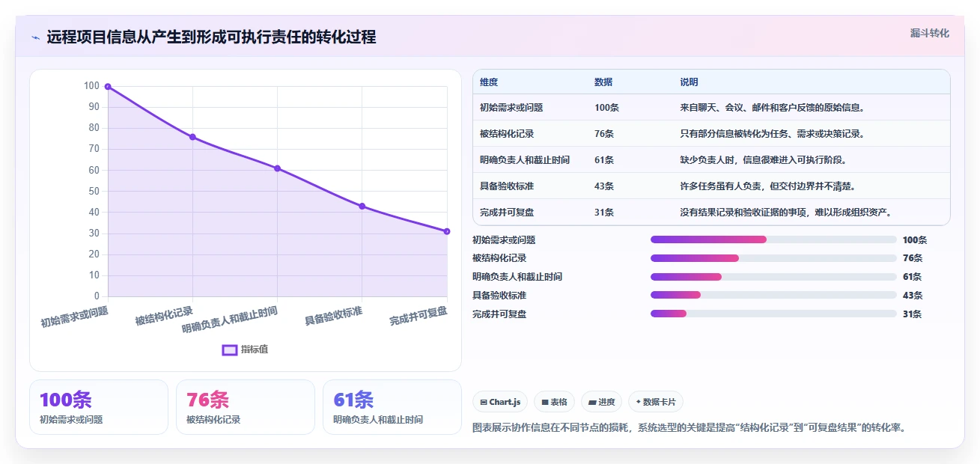Click the chart data point for 初始需求或问题
This screenshot has height=464, width=980.
pos(108,87)
